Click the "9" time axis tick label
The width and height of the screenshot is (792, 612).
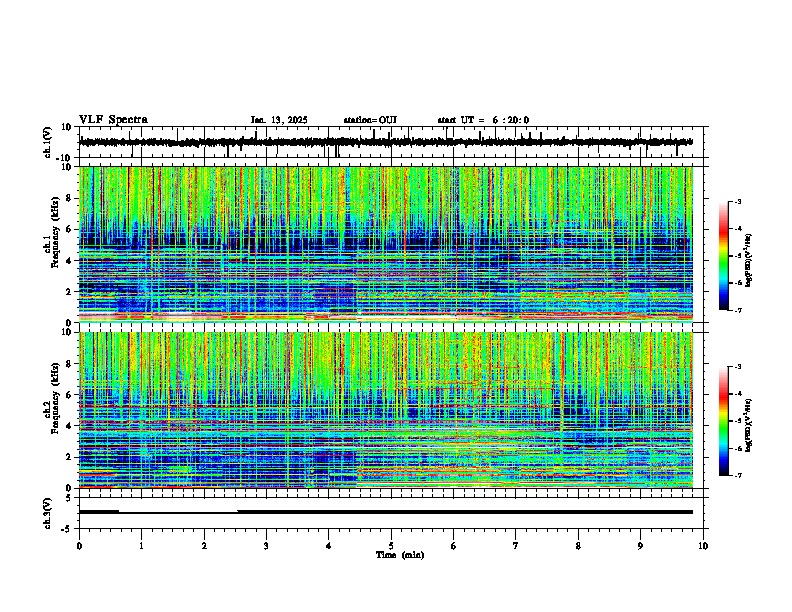[x=640, y=546]
